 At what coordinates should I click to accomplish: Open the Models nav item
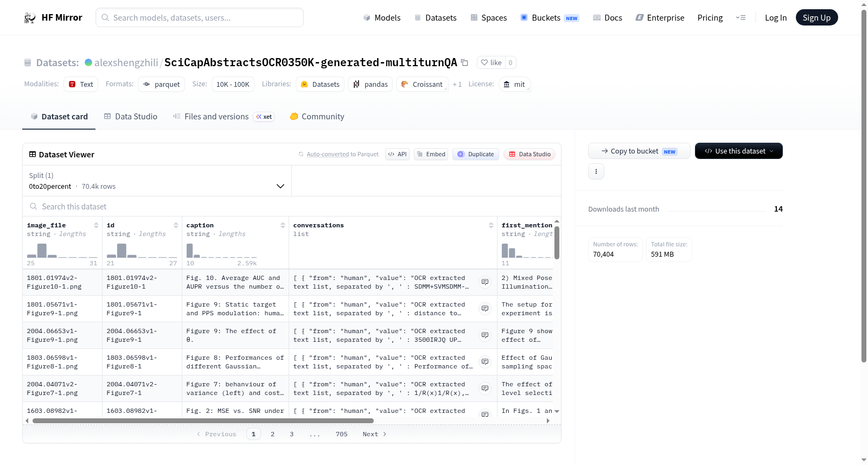coord(382,17)
